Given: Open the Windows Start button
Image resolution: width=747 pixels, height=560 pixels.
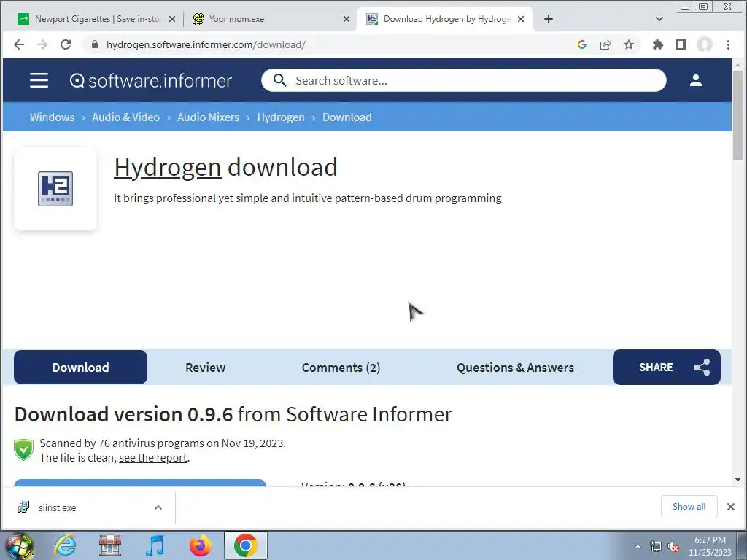Looking at the screenshot, I should coord(20,546).
